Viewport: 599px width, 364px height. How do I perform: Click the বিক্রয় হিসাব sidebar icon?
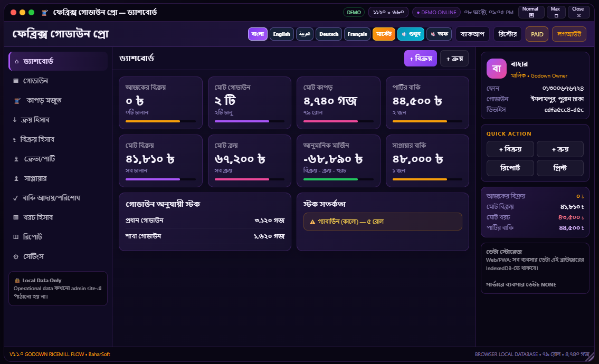tap(15, 139)
